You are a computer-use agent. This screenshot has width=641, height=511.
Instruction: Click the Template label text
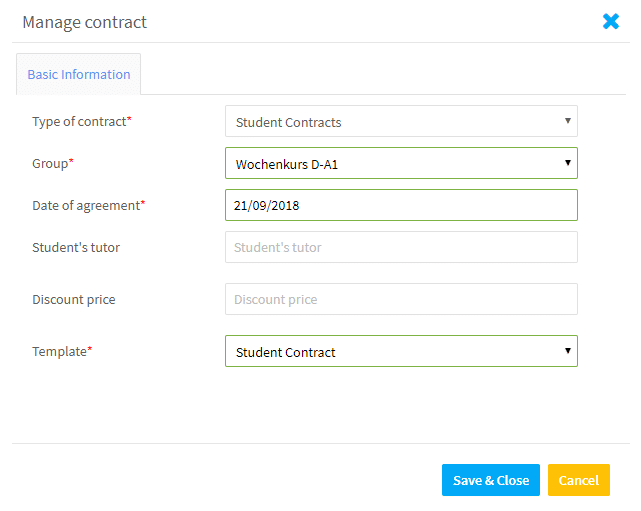[62, 352]
